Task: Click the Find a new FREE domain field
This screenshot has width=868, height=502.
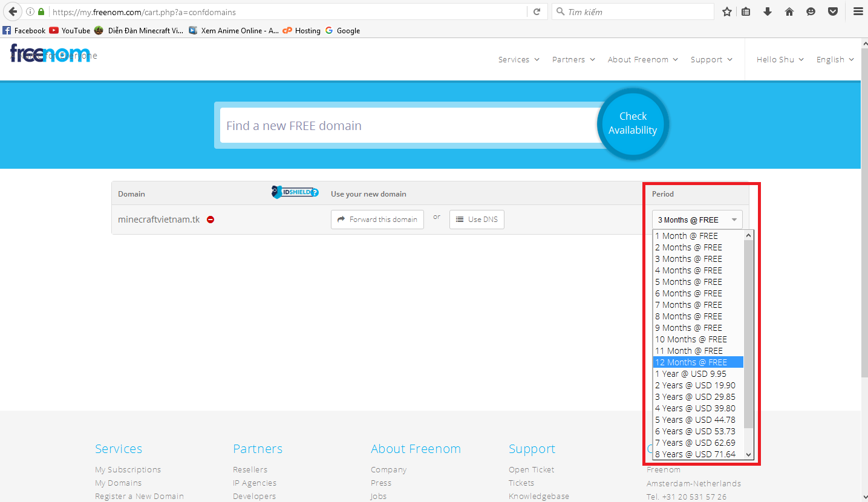Action: (x=409, y=125)
